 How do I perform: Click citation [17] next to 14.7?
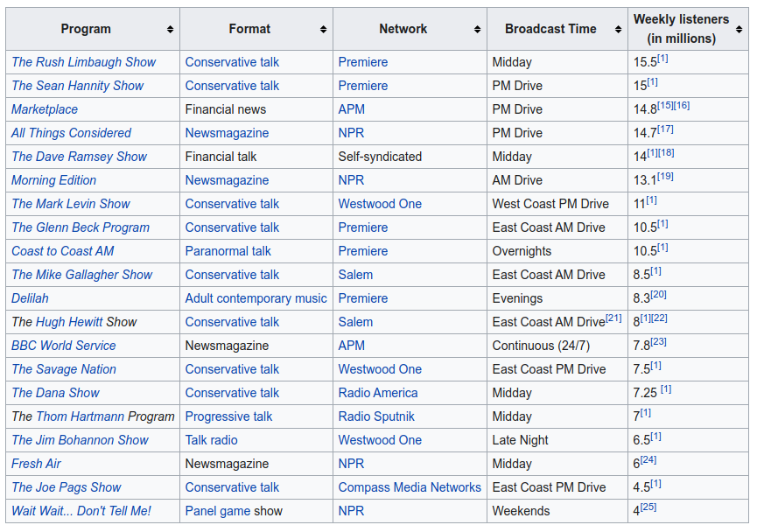pos(665,129)
